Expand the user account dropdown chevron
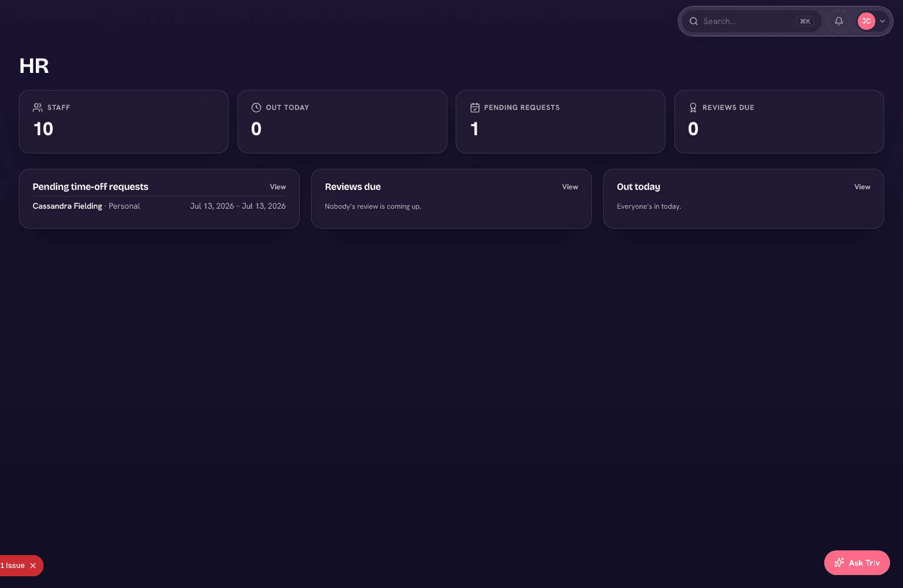This screenshot has width=903, height=588. [x=882, y=21]
